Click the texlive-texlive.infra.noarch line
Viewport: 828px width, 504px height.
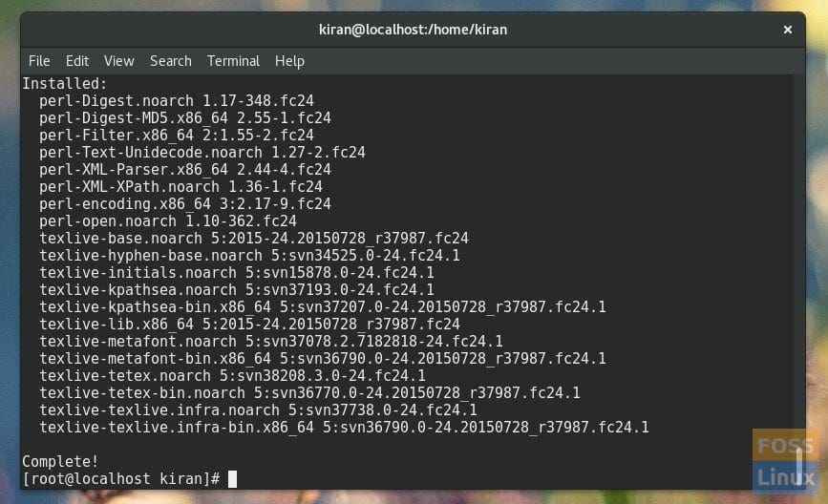(x=258, y=410)
